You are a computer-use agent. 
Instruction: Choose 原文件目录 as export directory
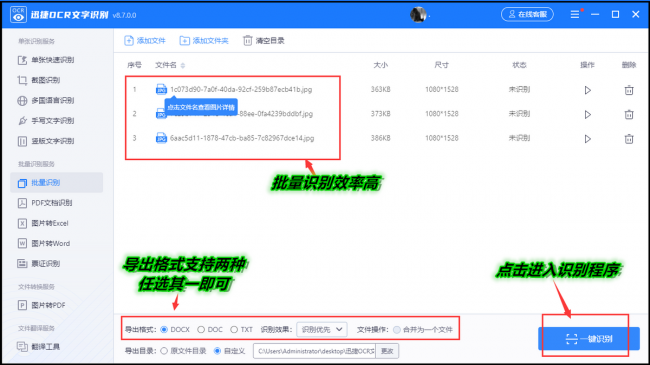[x=164, y=351]
